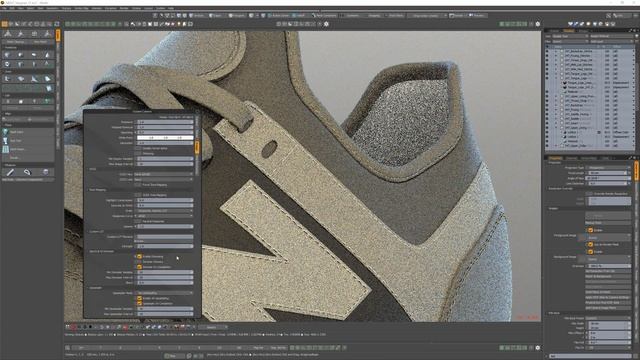Click the last icon in the row above the shader tree
This screenshot has height=360, width=640.
tap(613, 24)
